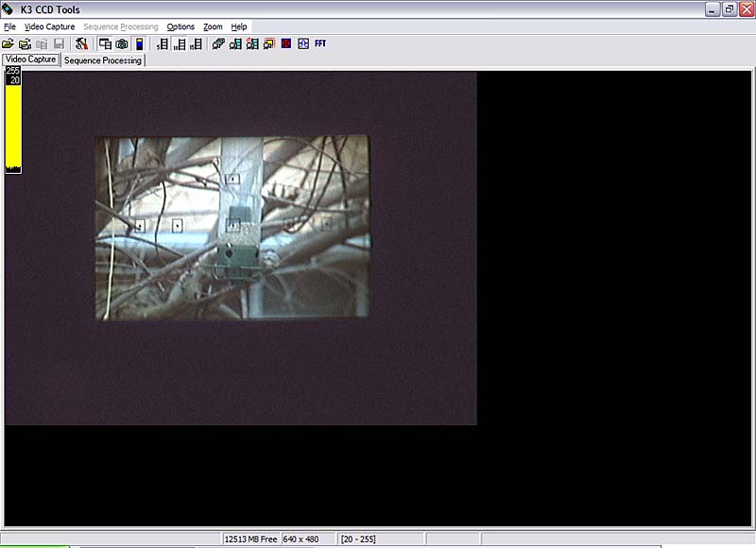Click the film strip icon with red clock
The width and height of the screenshot is (756, 548).
[252, 44]
